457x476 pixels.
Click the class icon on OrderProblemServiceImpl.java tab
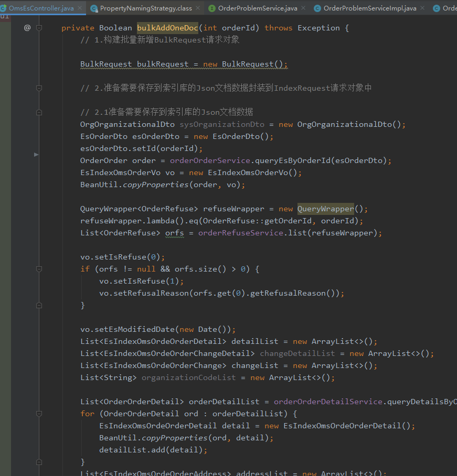pyautogui.click(x=316, y=8)
